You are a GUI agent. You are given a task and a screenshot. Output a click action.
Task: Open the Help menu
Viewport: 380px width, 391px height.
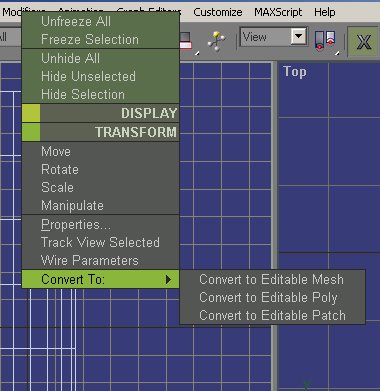pyautogui.click(x=325, y=12)
